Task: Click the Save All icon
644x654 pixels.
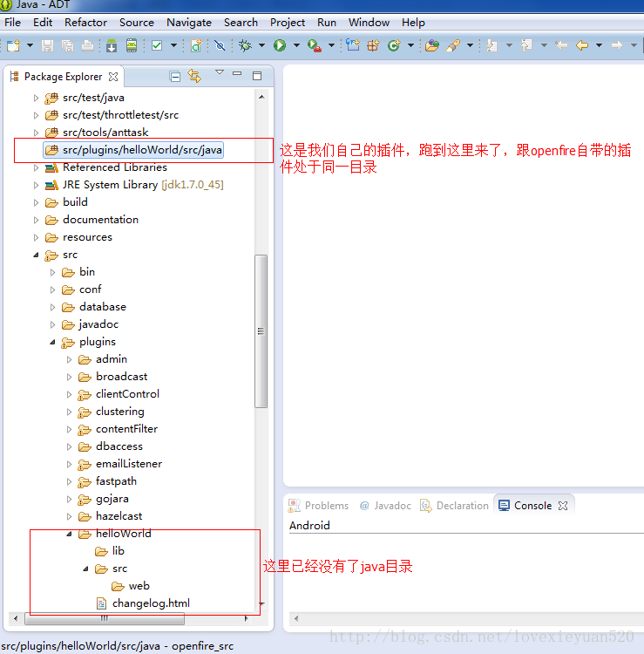Action: (67, 45)
